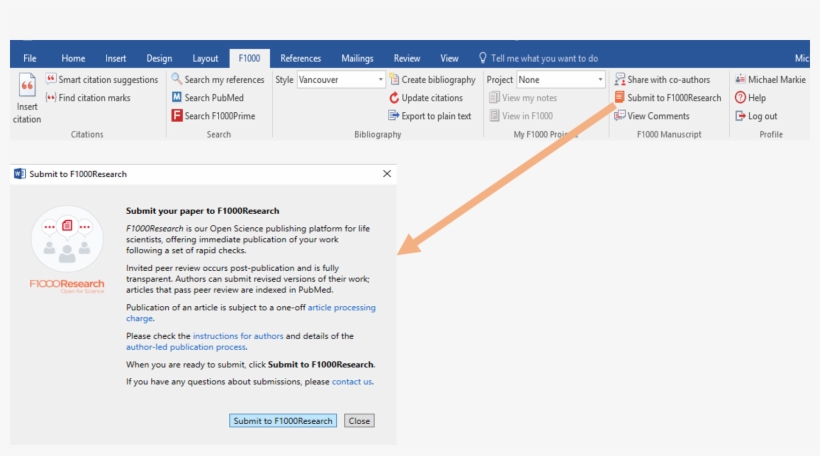Click the Update citations refresh icon
820x456 pixels.
[394, 97]
